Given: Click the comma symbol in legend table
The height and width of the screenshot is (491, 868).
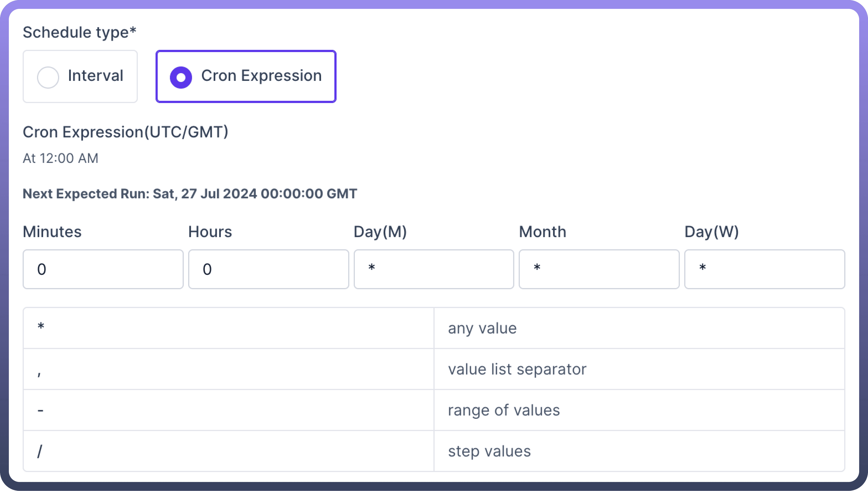Looking at the screenshot, I should (39, 372).
